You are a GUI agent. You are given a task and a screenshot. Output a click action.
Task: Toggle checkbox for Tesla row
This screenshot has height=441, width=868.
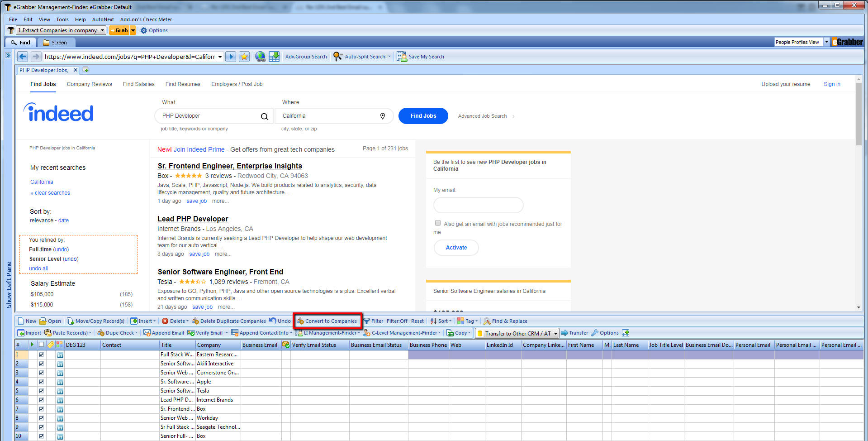[x=41, y=391]
